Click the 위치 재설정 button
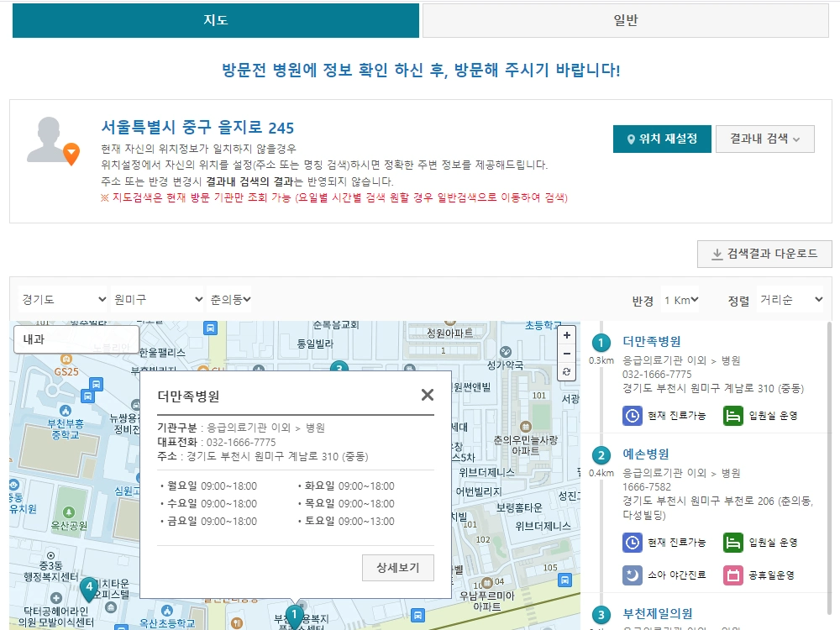840x630 pixels. pyautogui.click(x=662, y=139)
